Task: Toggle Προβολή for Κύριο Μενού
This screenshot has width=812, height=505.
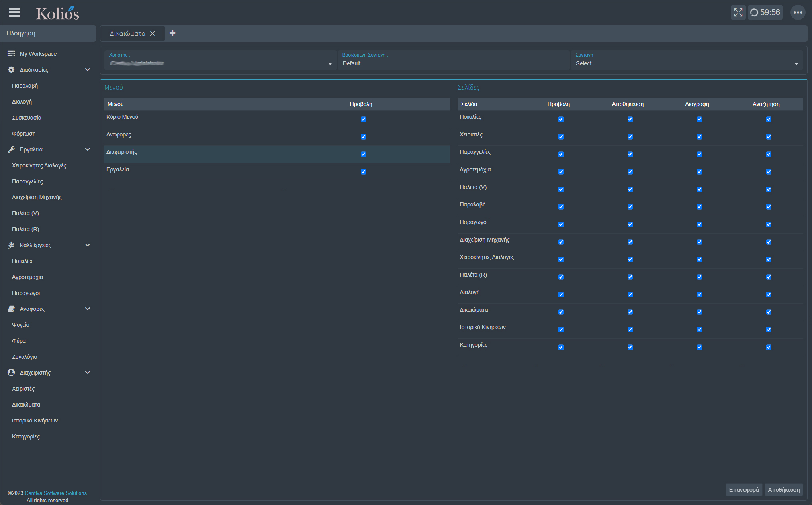Action: point(363,119)
